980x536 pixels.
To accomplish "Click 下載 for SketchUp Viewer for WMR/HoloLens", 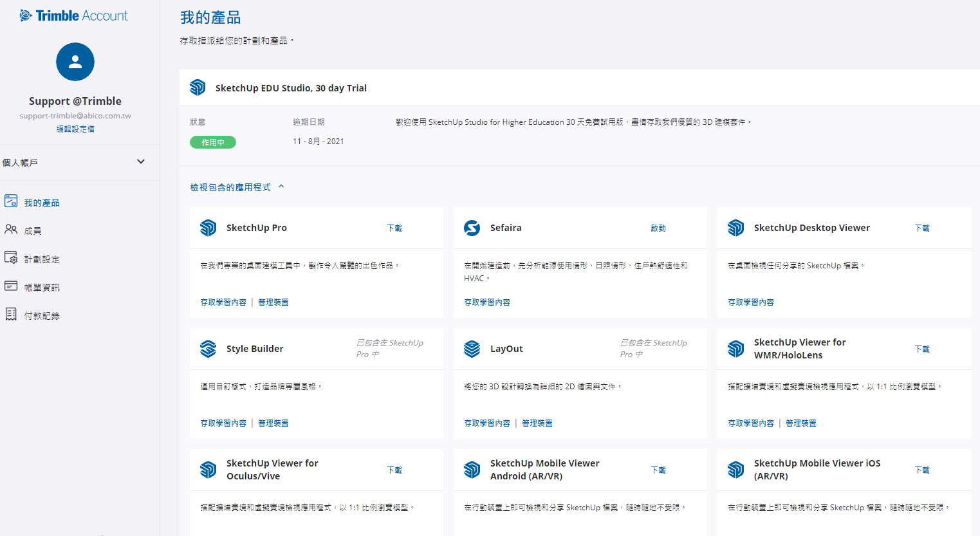I will 922,349.
